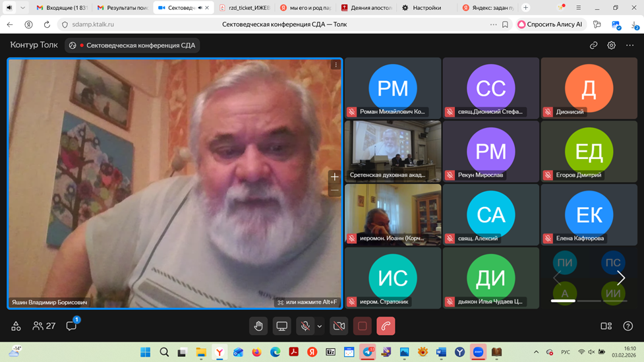644x362 pixels.
Task: Start meeting recording with square button
Action: click(362, 326)
